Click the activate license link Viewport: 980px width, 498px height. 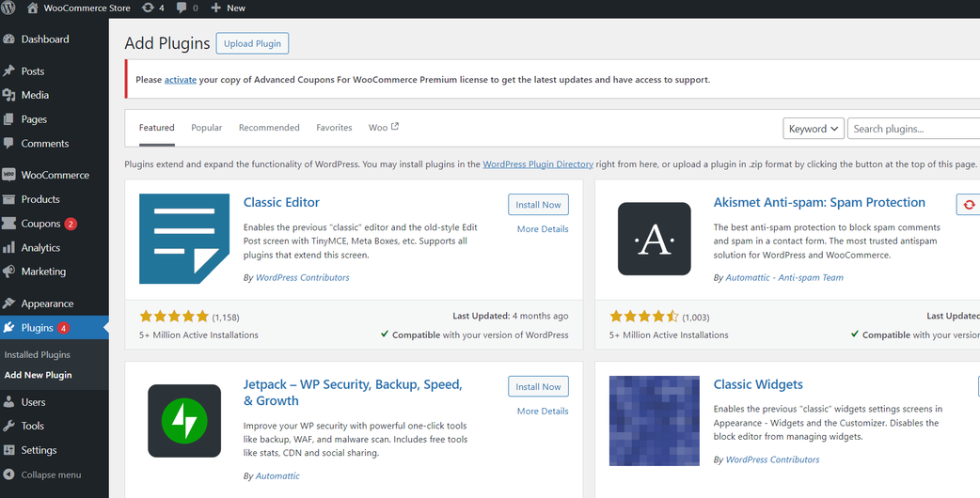coord(180,80)
